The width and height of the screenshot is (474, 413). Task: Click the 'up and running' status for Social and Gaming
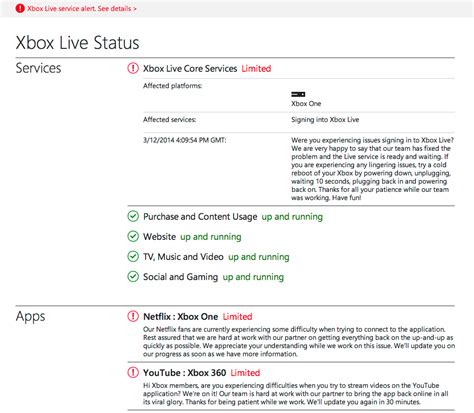pos(253,277)
